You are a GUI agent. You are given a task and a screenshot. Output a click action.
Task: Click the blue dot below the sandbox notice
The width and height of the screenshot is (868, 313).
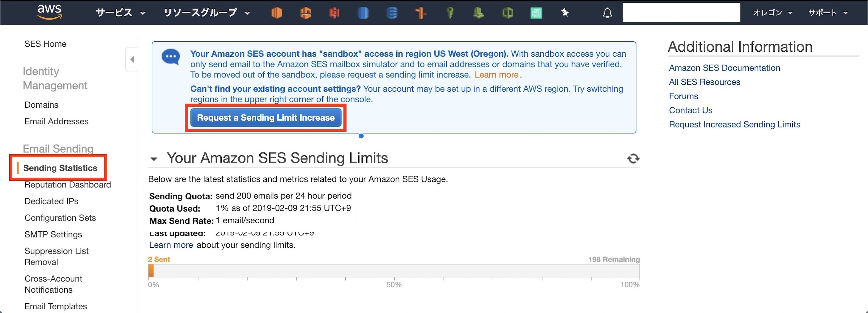[x=361, y=136]
